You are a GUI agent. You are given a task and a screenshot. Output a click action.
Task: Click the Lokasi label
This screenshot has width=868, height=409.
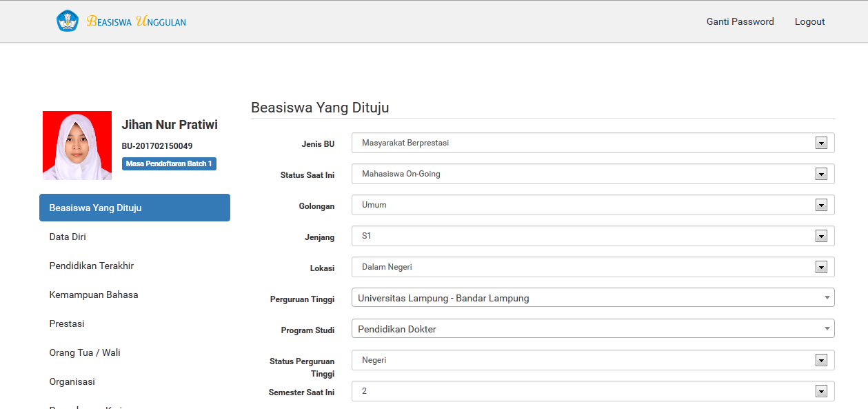click(323, 268)
